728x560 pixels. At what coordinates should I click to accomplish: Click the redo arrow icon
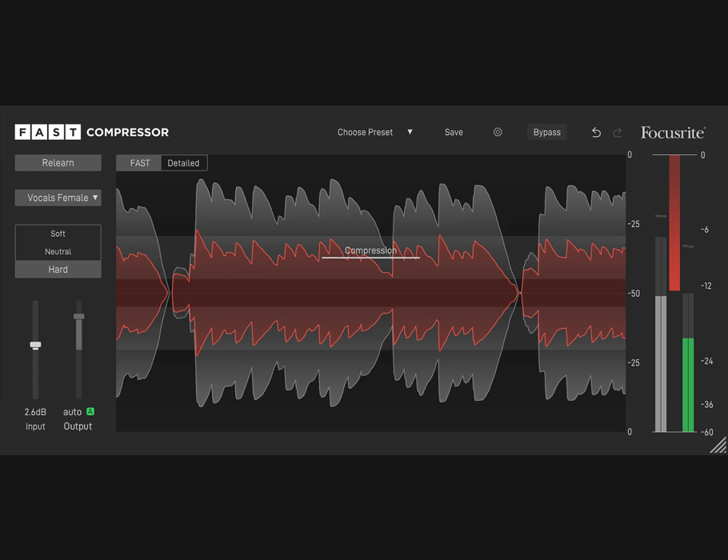tap(618, 132)
